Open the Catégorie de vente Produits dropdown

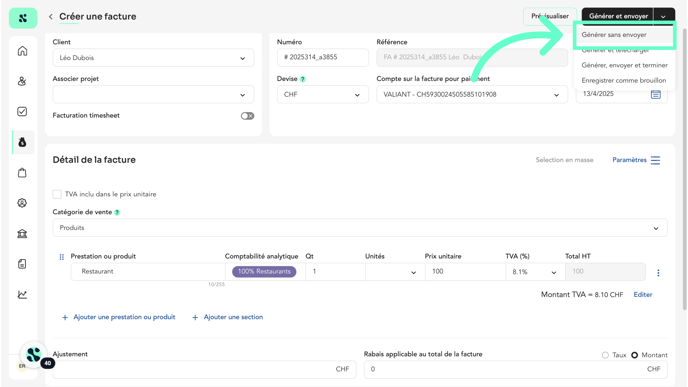click(x=360, y=228)
